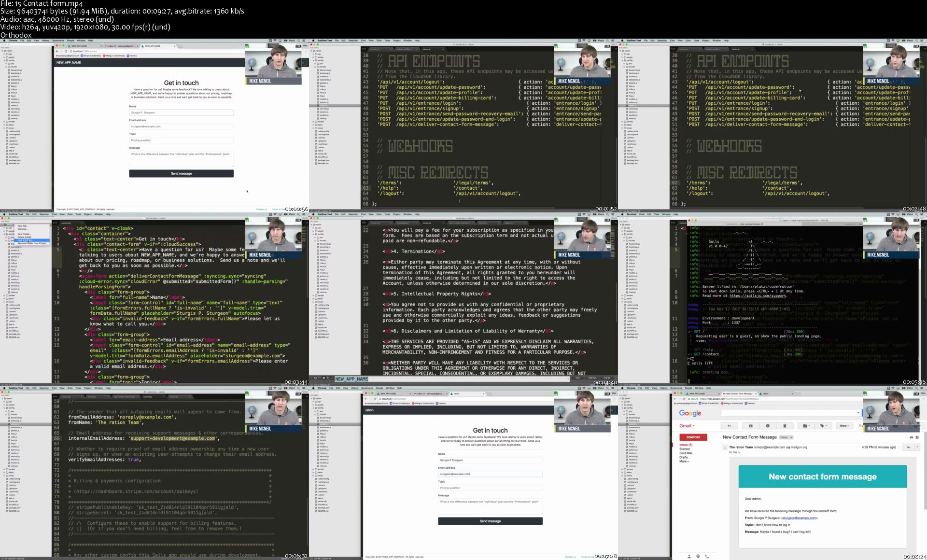Open Sent Mail in the Gmail sidebar
Image resolution: width=927 pixels, height=560 pixels.
(x=686, y=453)
